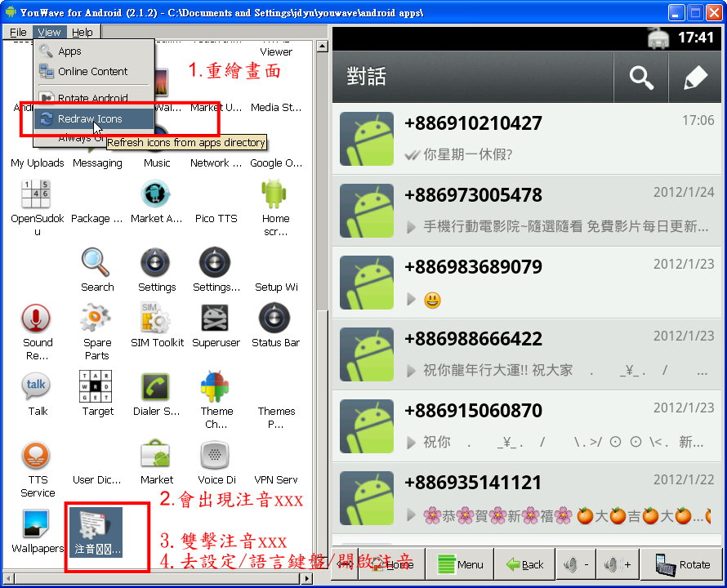Launch the Voice Dialer app icon
The height and width of the screenshot is (588, 727).
tap(215, 455)
